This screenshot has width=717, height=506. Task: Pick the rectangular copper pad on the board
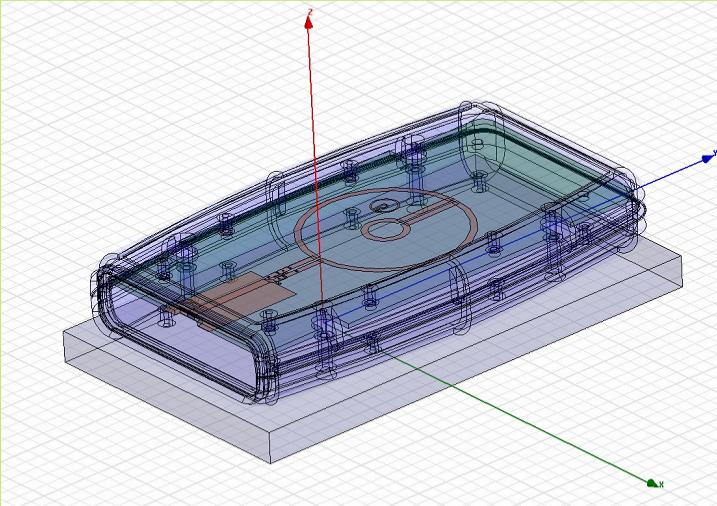click(x=262, y=290)
